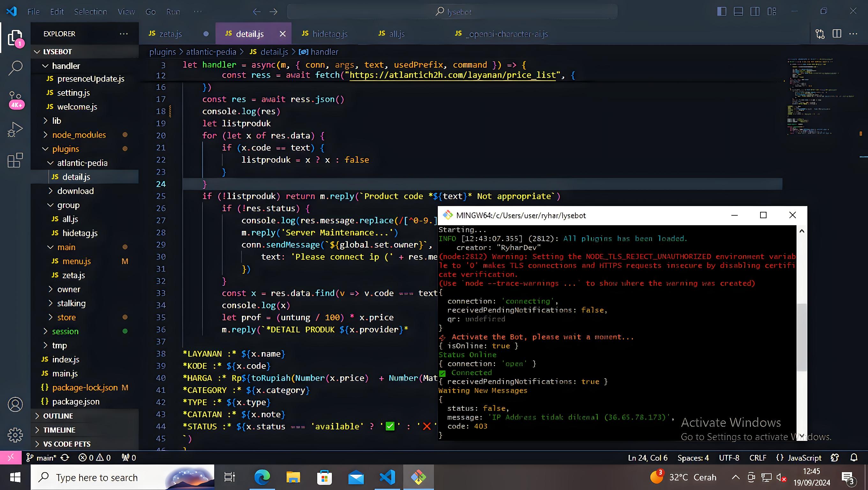Open notifications bell in status bar
This screenshot has width=868, height=490.
tap(854, 457)
